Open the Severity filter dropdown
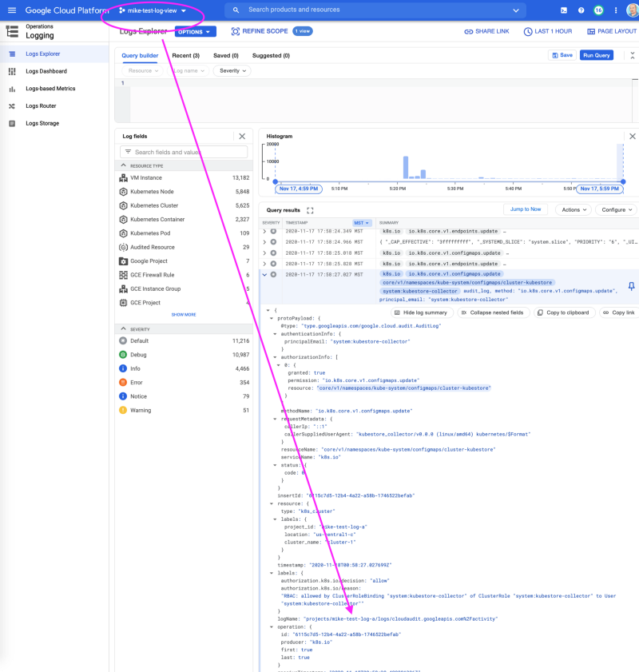The width and height of the screenshot is (639, 672). point(232,70)
